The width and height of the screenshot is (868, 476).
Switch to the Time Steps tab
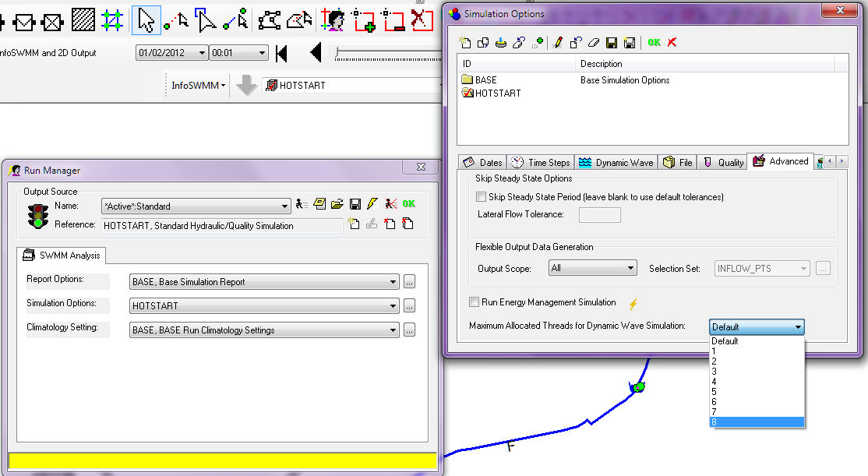[541, 162]
